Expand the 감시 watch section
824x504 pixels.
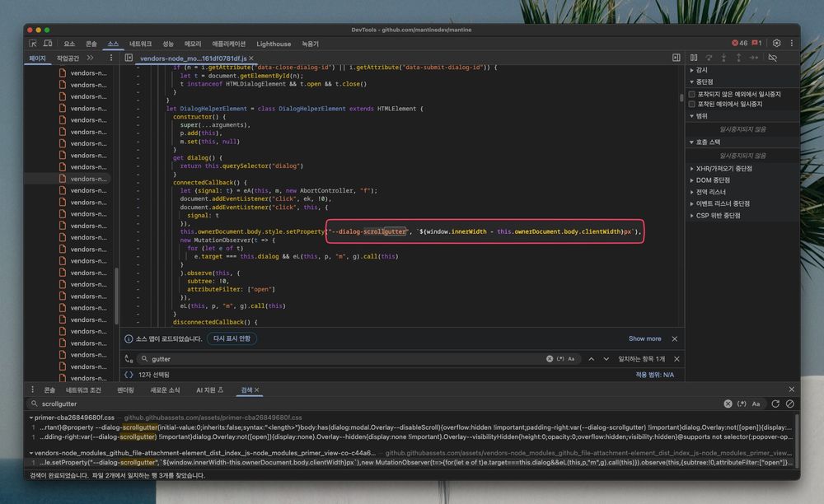point(700,70)
